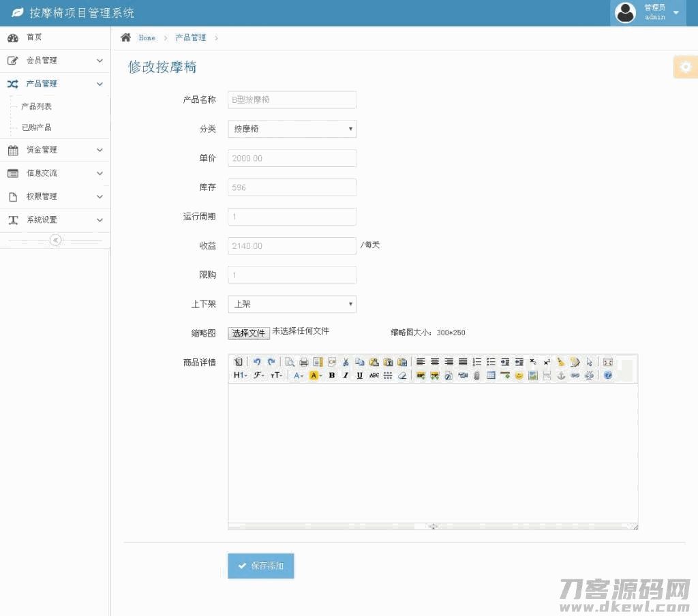Toggle bold formatting in the editor
698x616 pixels.
pos(332,375)
